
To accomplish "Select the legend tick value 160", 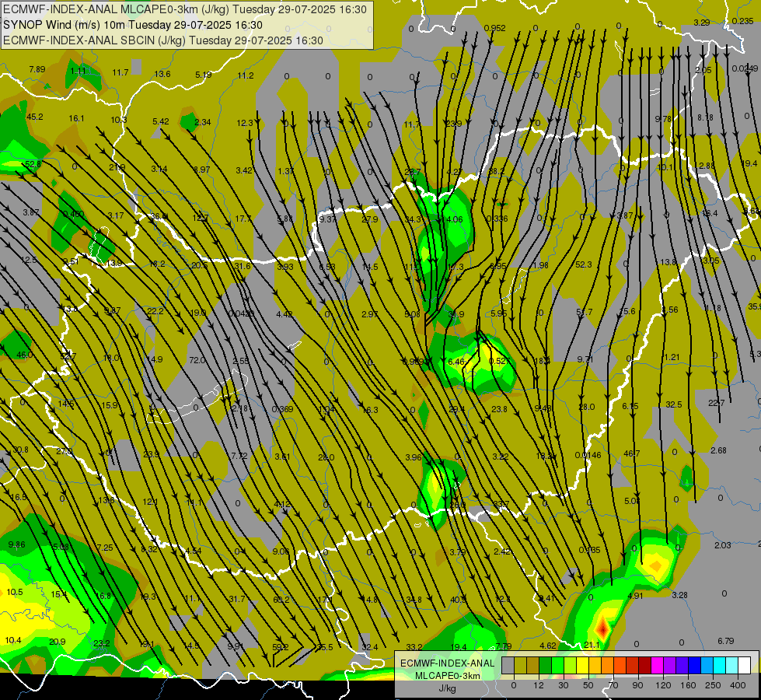I will coord(688,685).
